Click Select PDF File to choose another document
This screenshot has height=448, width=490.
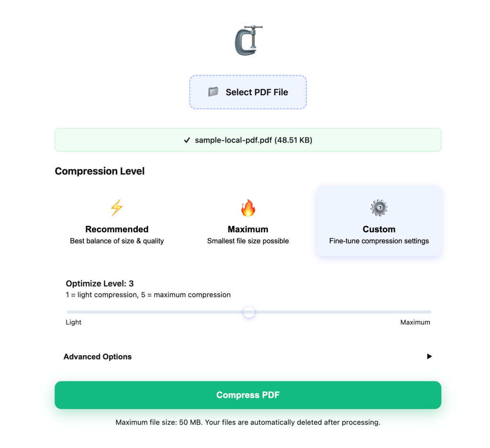248,92
